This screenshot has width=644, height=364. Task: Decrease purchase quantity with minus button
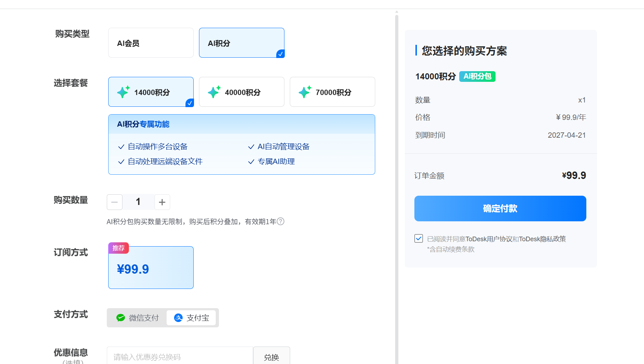tap(115, 202)
